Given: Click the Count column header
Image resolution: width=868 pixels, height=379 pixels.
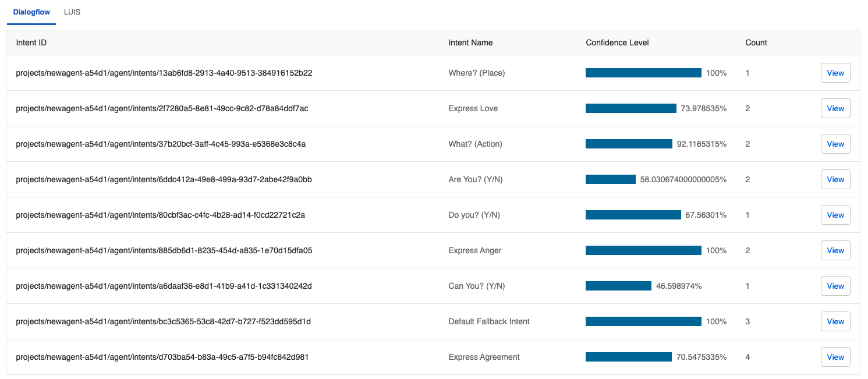Looking at the screenshot, I should [x=756, y=42].
